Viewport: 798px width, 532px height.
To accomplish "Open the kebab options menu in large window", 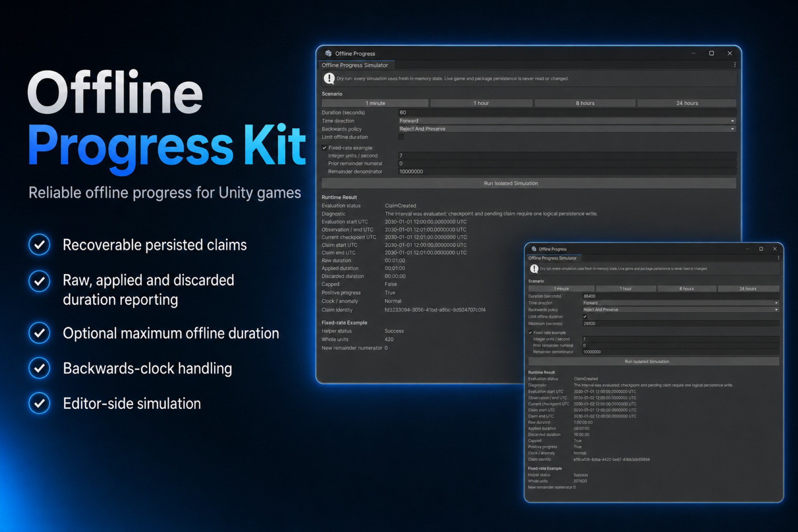I will 735,65.
